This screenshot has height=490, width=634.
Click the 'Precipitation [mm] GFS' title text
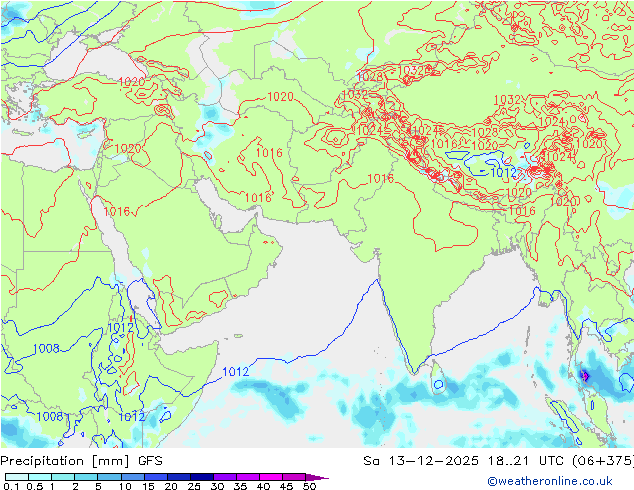(x=81, y=461)
